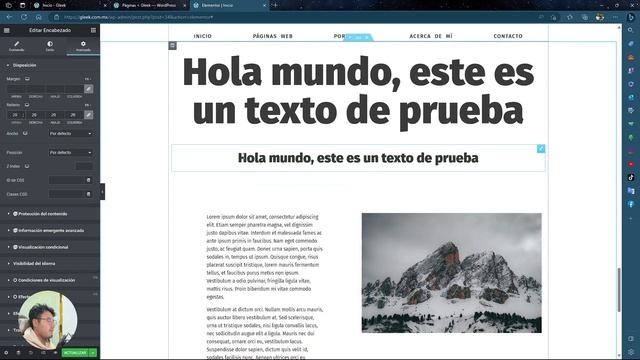Open the browser profile avatar
Viewport: 640px width, 360px height.
tap(600, 17)
